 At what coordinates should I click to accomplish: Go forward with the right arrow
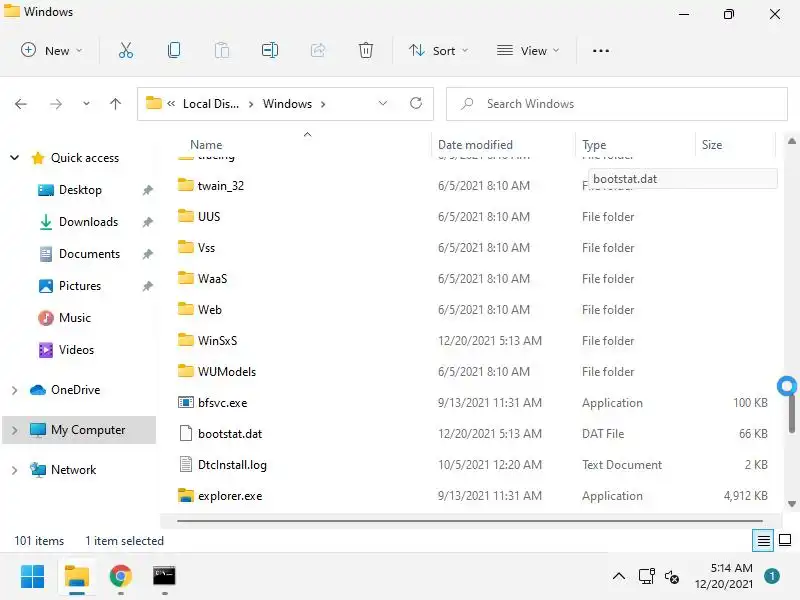point(56,104)
